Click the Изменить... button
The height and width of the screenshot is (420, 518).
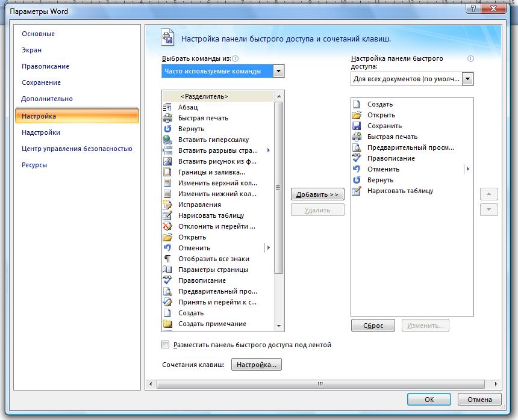coord(425,326)
